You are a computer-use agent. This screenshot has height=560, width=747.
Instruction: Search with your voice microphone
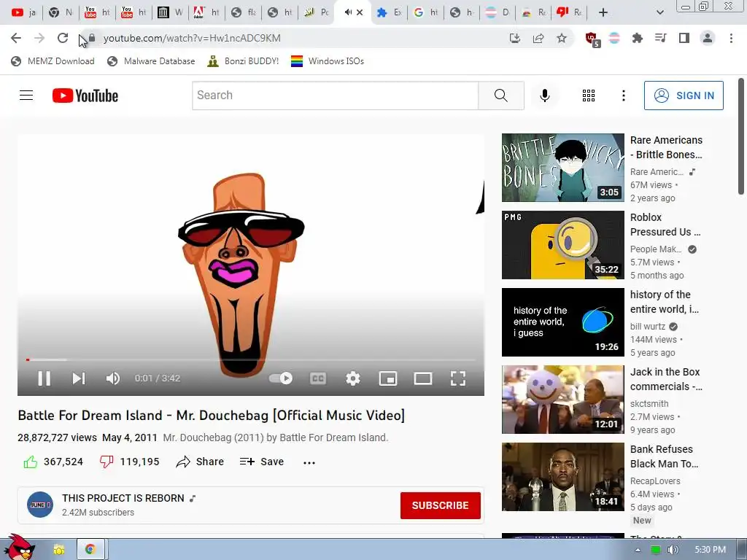(x=544, y=96)
